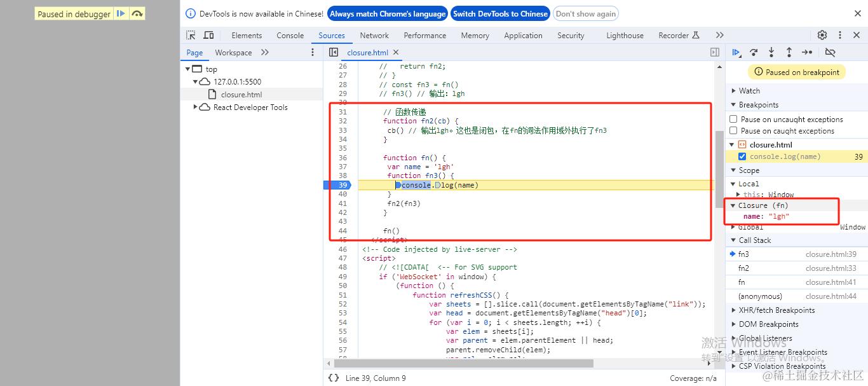This screenshot has width=868, height=386.
Task: Uncheck the console.log(name) breakpoint
Action: [x=742, y=156]
